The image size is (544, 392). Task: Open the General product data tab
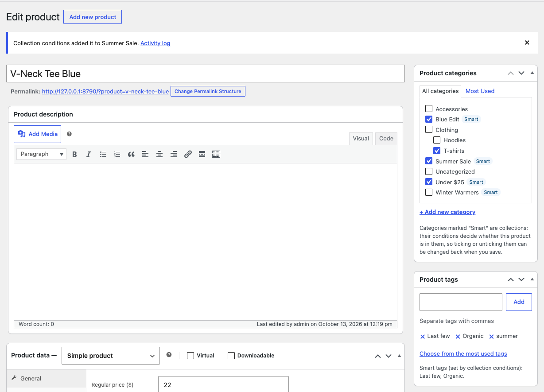47,378
